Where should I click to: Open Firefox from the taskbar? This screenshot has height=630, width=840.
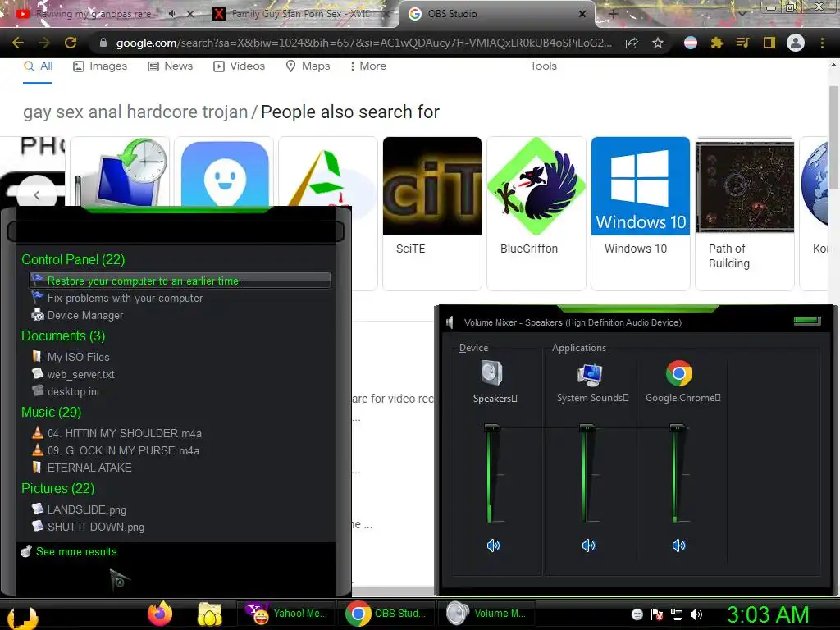tap(160, 614)
